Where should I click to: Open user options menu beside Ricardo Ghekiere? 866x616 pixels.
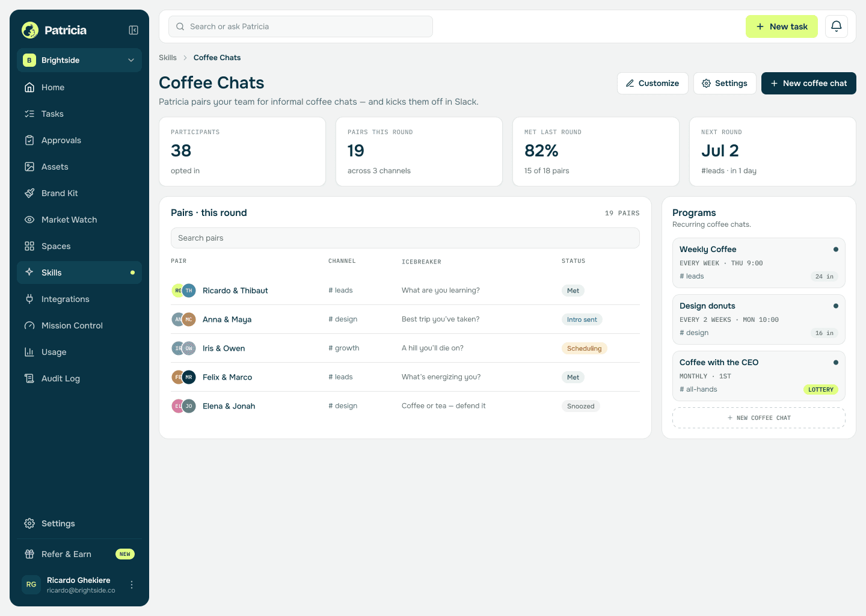click(x=132, y=585)
